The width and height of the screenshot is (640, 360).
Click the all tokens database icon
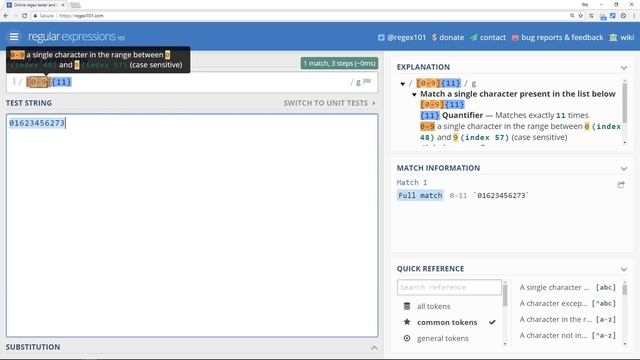coord(407,306)
